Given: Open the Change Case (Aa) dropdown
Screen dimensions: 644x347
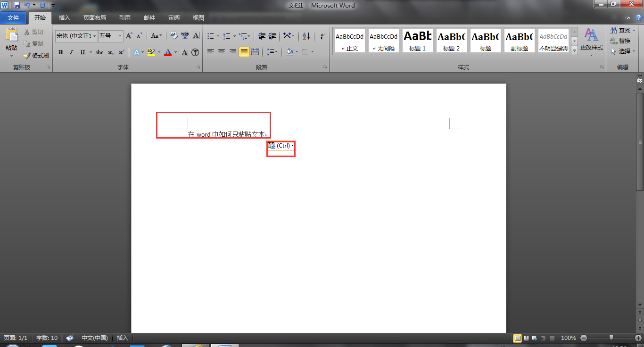Looking at the screenshot, I should point(156,36).
